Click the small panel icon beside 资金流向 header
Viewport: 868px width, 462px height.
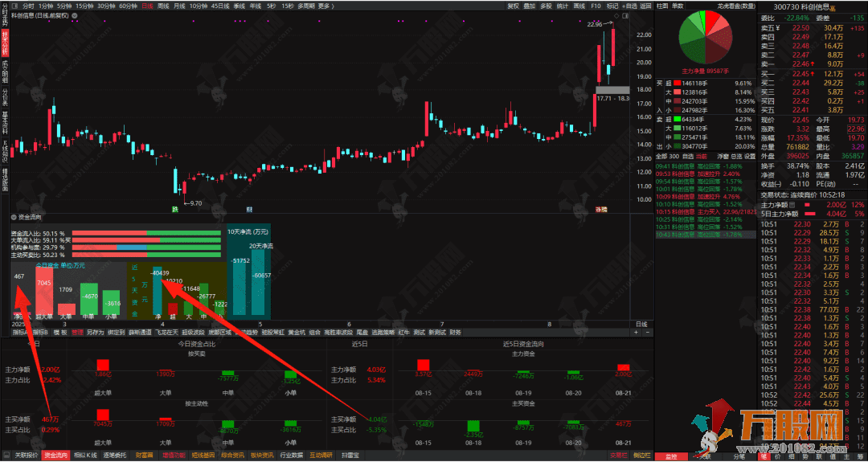tap(14, 217)
